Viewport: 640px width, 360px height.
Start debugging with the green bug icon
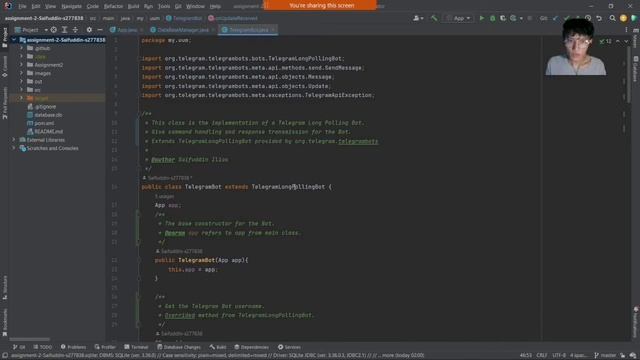pos(493,18)
